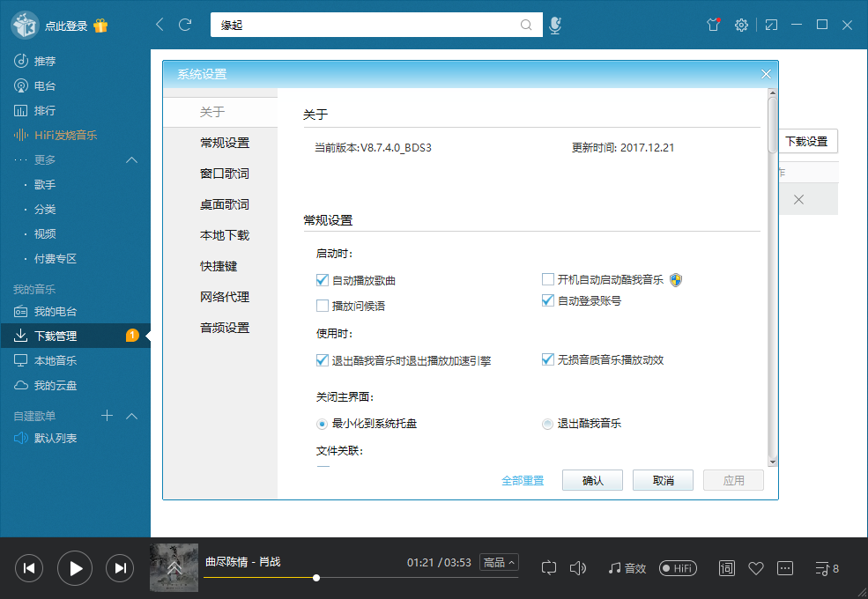Open the 高品 audio quality dropdown
Image resolution: width=868 pixels, height=599 pixels.
(499, 562)
